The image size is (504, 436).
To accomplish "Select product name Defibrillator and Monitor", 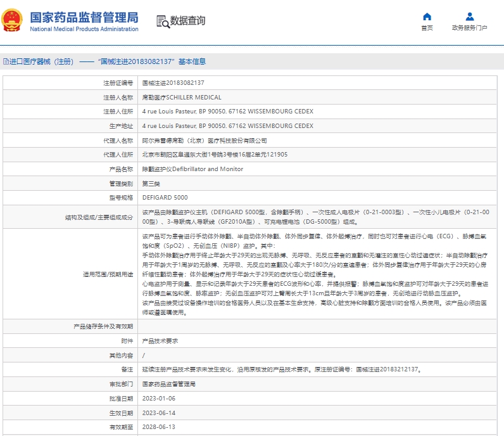I will click(193, 169).
